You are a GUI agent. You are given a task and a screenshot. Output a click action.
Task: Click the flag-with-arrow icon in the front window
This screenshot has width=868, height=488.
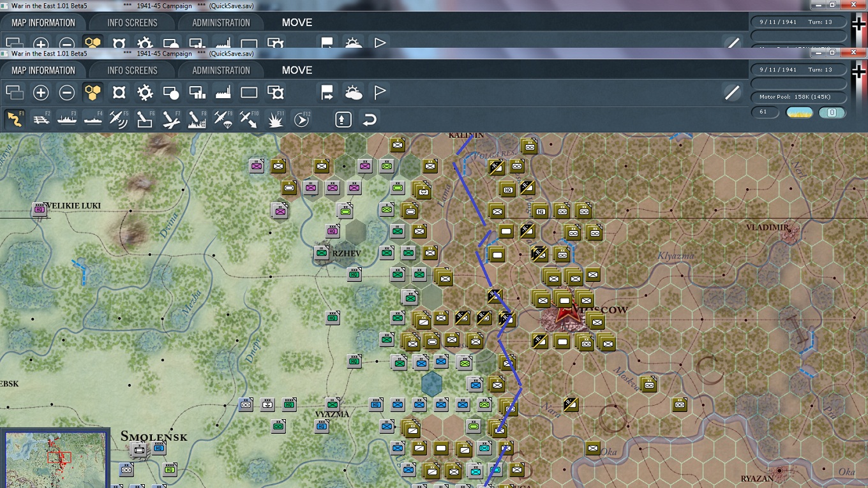pyautogui.click(x=327, y=92)
